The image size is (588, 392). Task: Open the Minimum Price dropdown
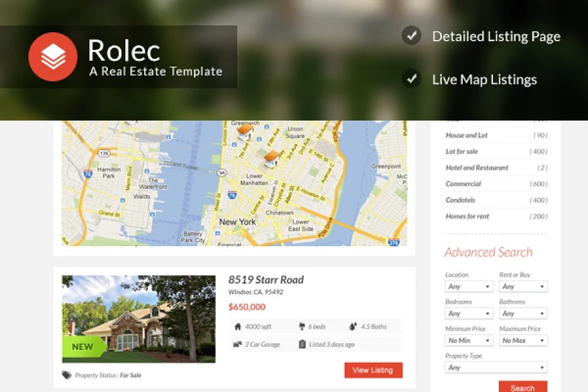[469, 340]
